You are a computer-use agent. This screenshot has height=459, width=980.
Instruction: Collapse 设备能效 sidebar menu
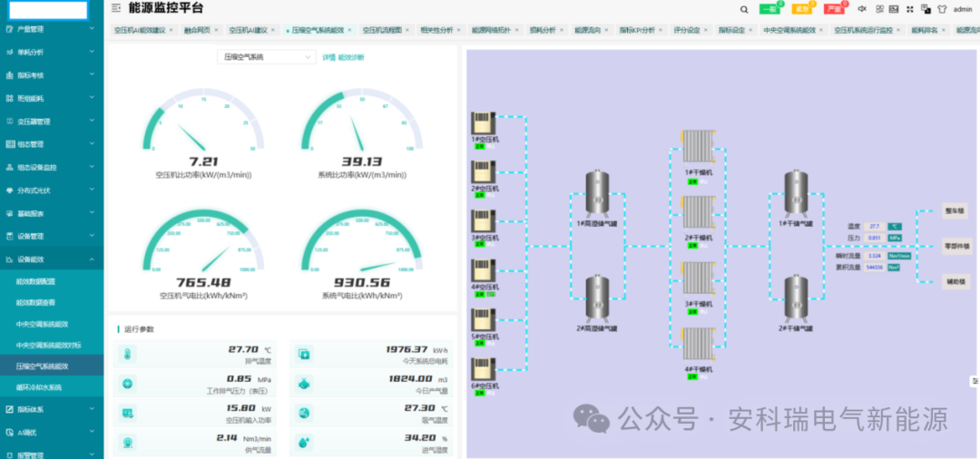click(x=52, y=259)
